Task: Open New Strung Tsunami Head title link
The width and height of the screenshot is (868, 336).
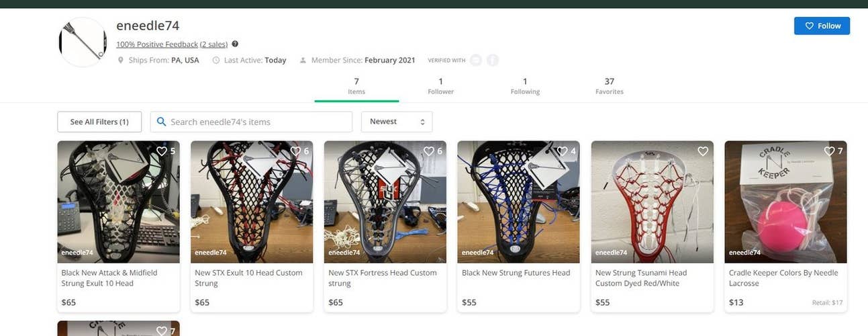Action: pyautogui.click(x=641, y=278)
